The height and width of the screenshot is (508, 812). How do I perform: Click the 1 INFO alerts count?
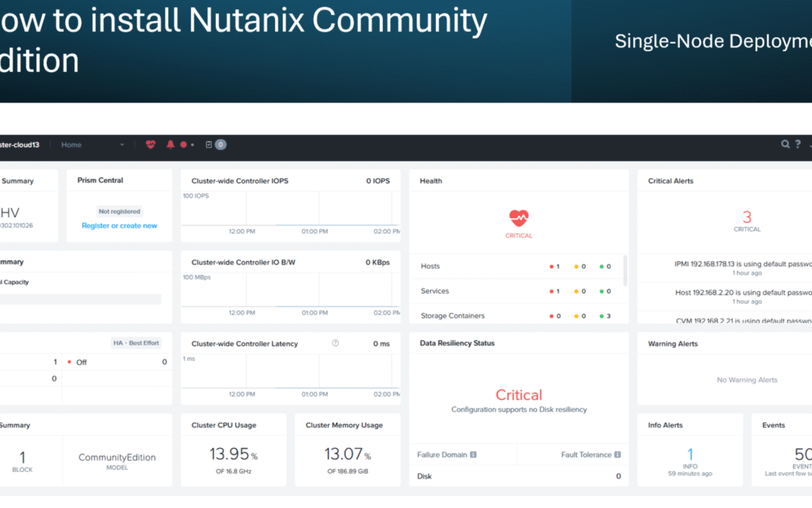pyautogui.click(x=689, y=458)
